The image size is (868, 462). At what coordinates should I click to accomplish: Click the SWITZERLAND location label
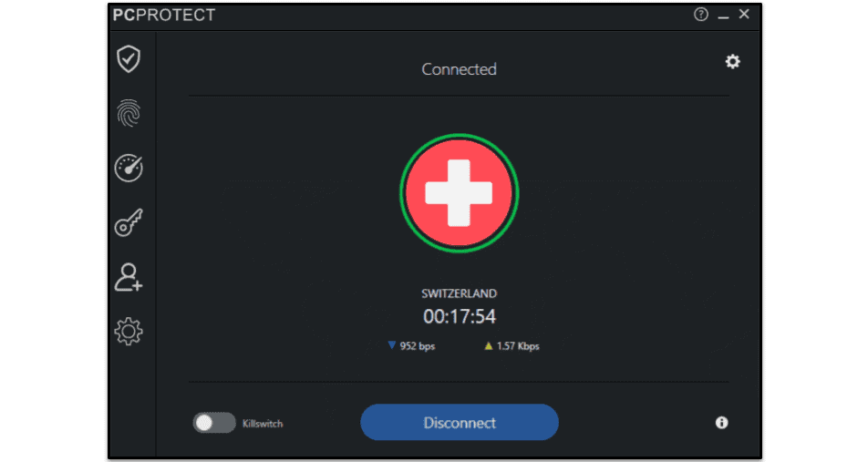coord(459,293)
